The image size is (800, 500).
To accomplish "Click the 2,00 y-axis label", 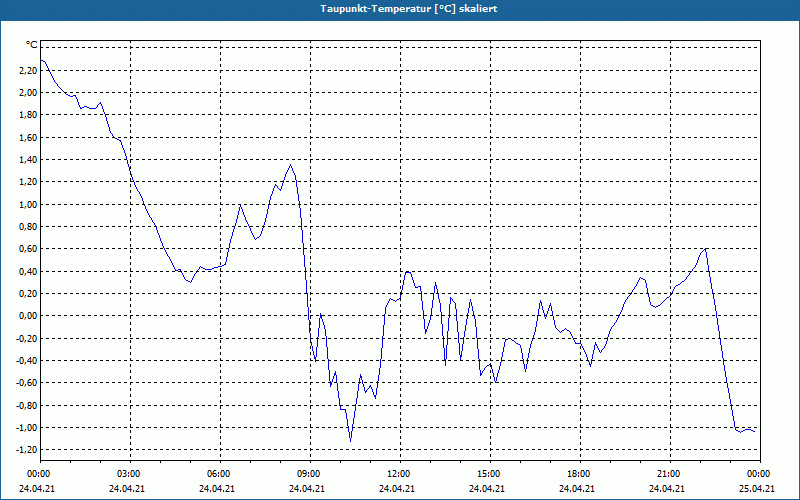I will point(28,92).
